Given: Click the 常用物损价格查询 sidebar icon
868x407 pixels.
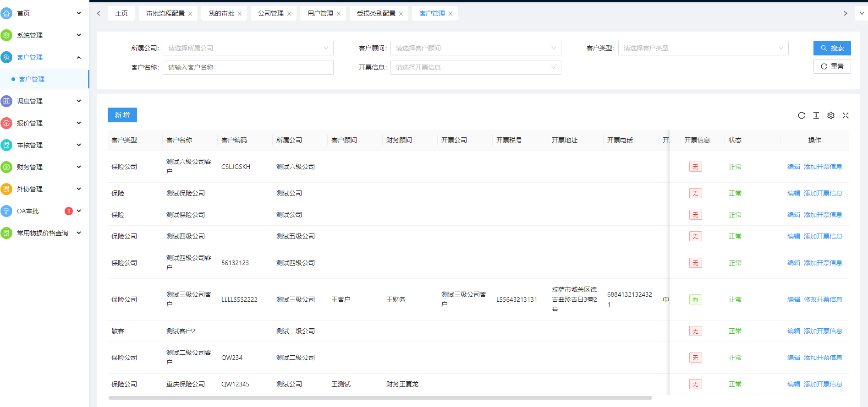Looking at the screenshot, I should 6,233.
